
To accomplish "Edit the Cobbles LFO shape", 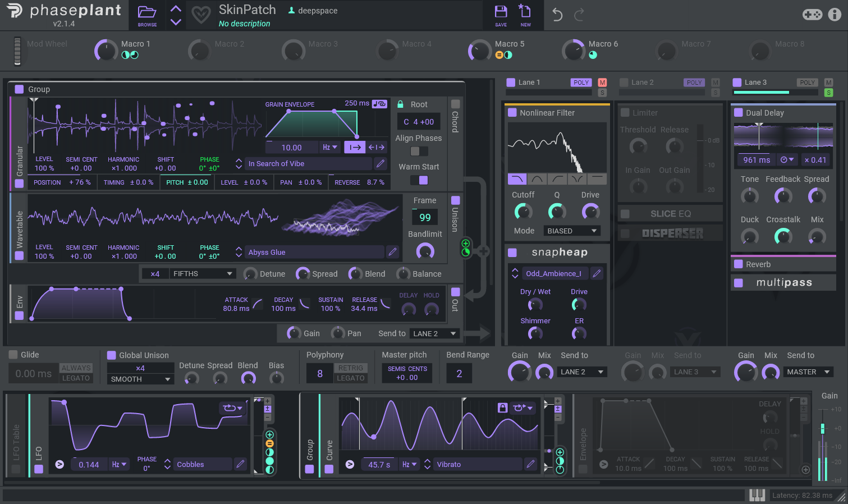I will point(240,464).
